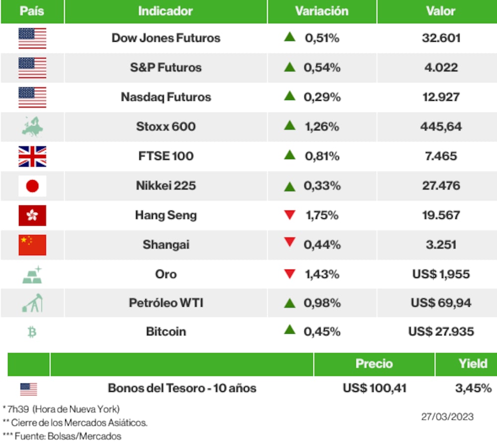Click Stoxx 600 green up arrow

click(x=290, y=126)
